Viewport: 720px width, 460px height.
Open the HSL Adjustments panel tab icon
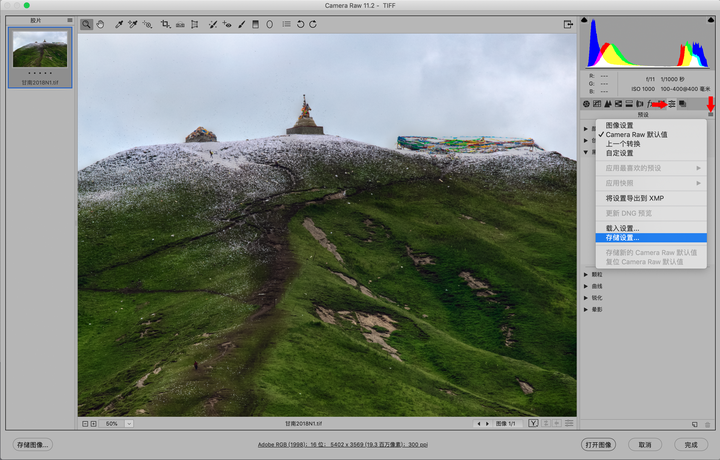(x=619, y=104)
